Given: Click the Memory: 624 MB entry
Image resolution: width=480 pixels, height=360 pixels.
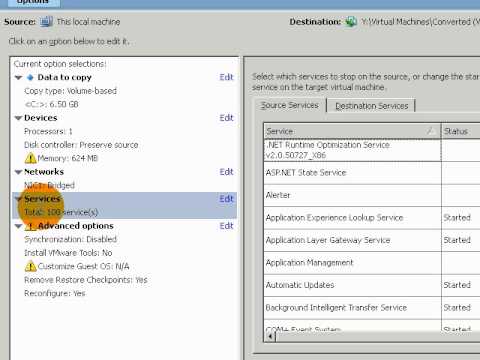Looking at the screenshot, I should 68,158.
